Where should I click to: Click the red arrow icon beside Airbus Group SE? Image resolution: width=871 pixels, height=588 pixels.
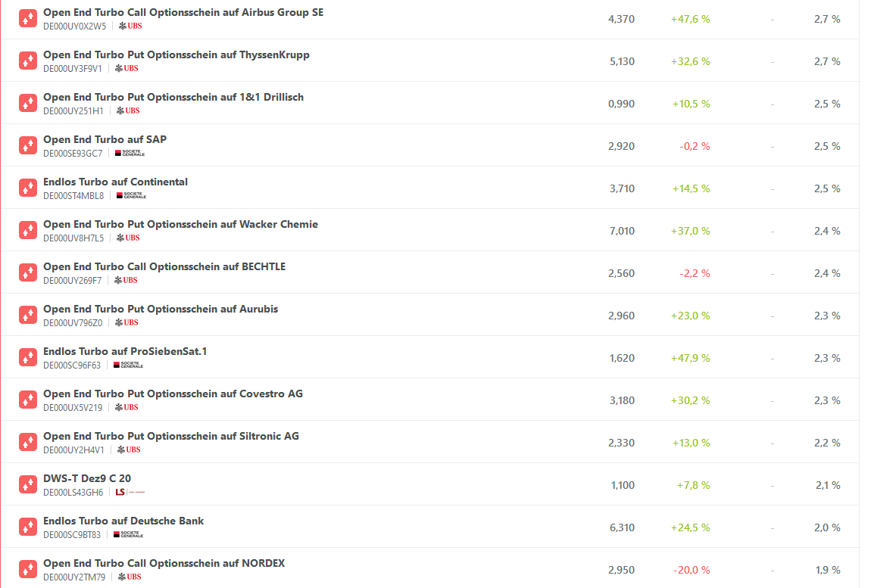point(28,19)
